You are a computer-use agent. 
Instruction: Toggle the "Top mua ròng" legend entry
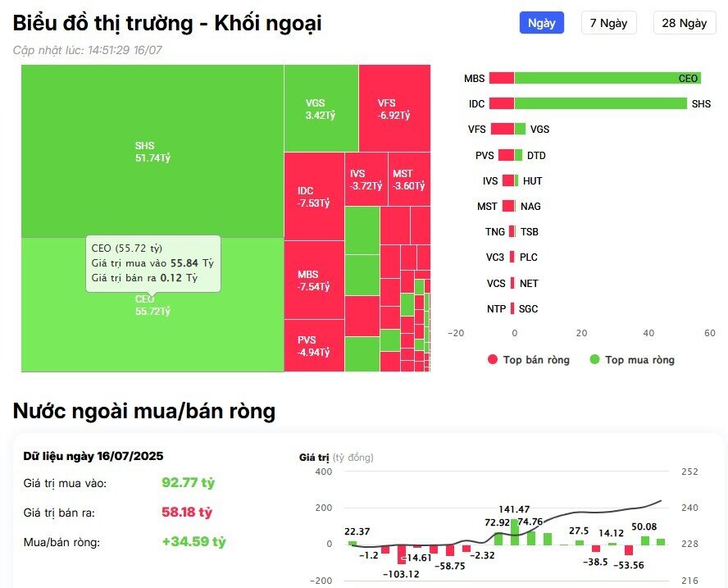pyautogui.click(x=641, y=359)
